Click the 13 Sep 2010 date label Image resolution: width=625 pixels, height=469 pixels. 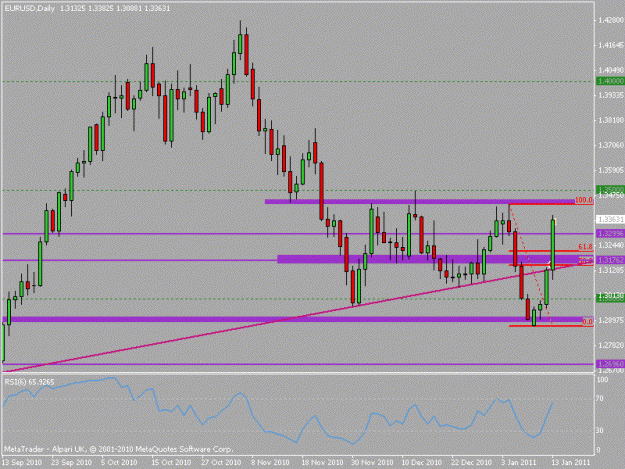point(22,463)
